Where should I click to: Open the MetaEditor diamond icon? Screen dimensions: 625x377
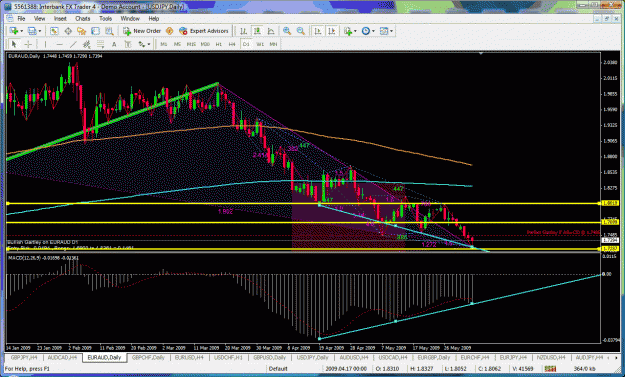coord(169,31)
